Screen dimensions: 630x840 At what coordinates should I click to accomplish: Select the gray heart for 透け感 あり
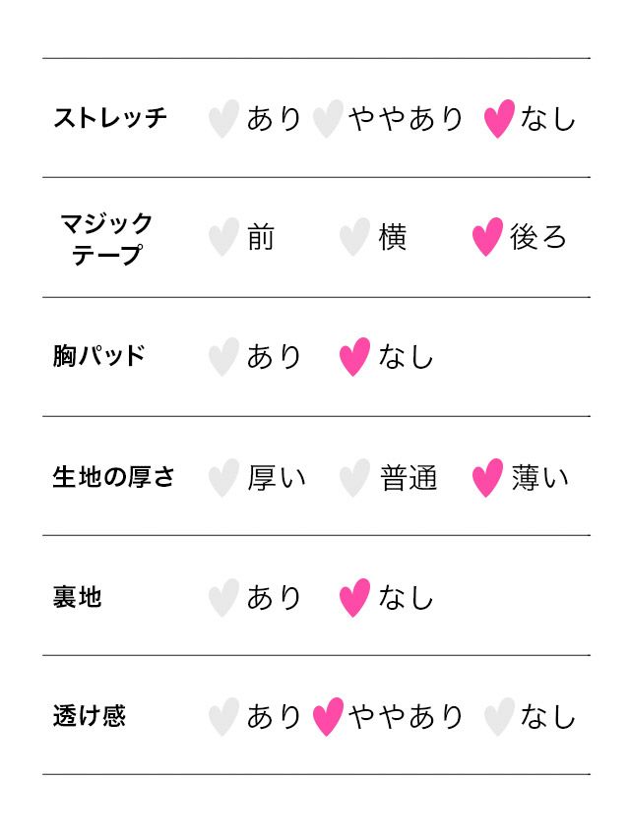coord(223,717)
